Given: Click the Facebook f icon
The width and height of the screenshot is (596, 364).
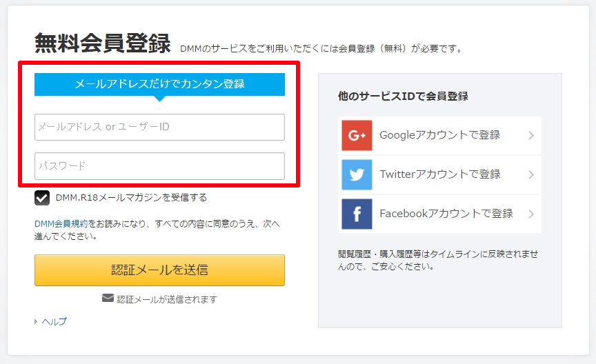Looking at the screenshot, I should [357, 214].
